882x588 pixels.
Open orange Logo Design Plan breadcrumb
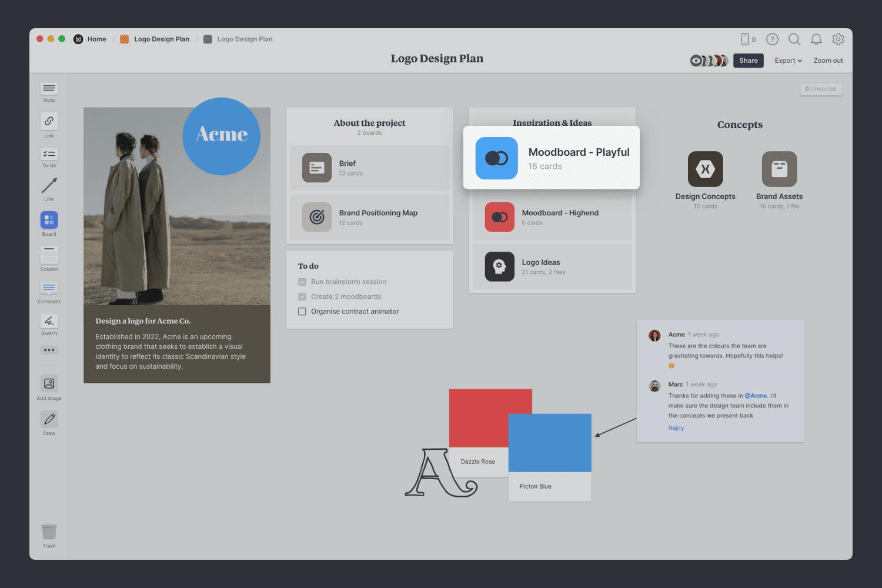(x=161, y=39)
